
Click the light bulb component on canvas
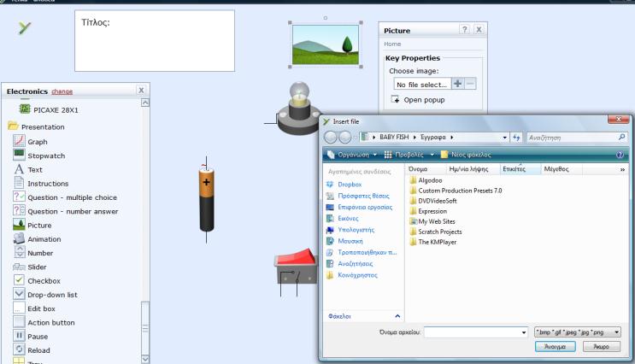(298, 109)
